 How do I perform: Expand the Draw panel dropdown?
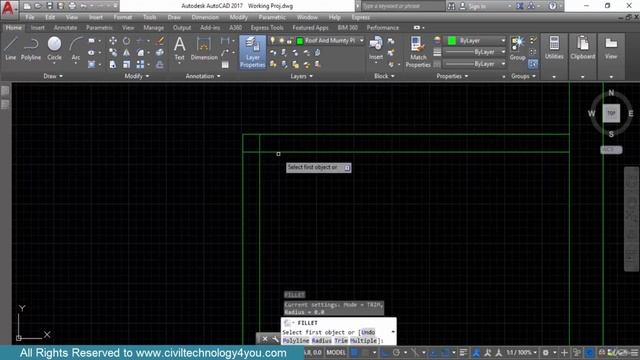pyautogui.click(x=53, y=76)
